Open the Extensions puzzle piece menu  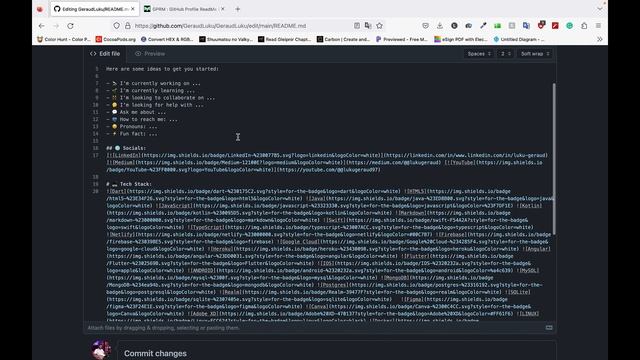click(584, 26)
